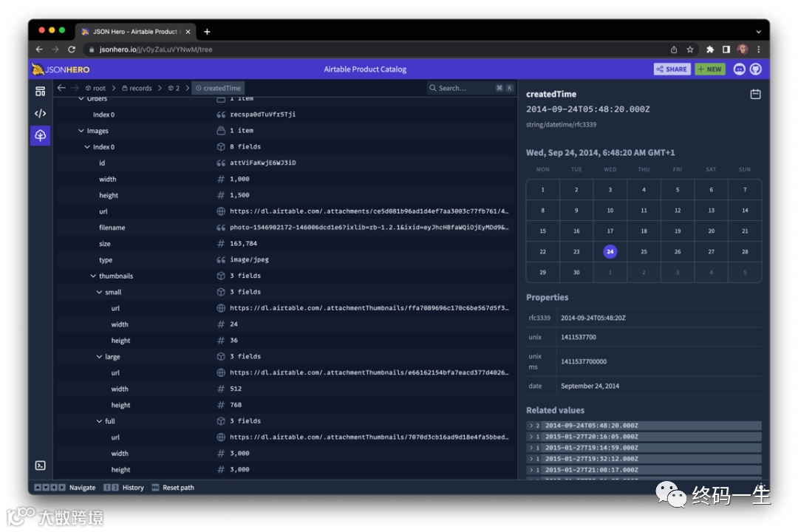Image resolution: width=798 pixels, height=532 pixels.
Task: Open the Chrome profile avatar
Action: click(743, 50)
